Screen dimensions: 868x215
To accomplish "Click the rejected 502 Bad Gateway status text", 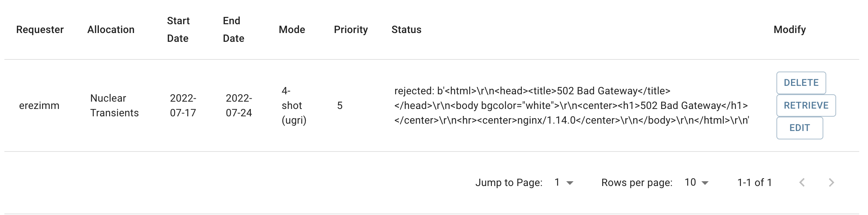I will (x=572, y=106).
